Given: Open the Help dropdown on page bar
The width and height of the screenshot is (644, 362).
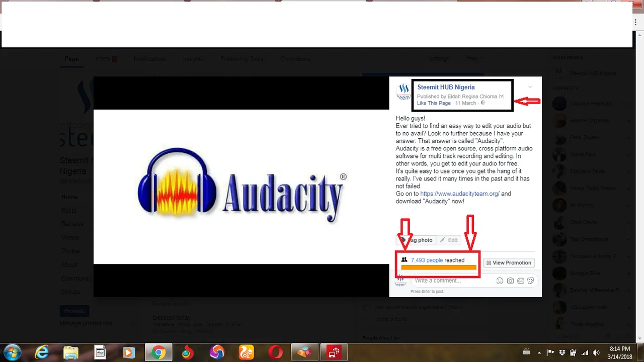Looking at the screenshot, I should (474, 58).
